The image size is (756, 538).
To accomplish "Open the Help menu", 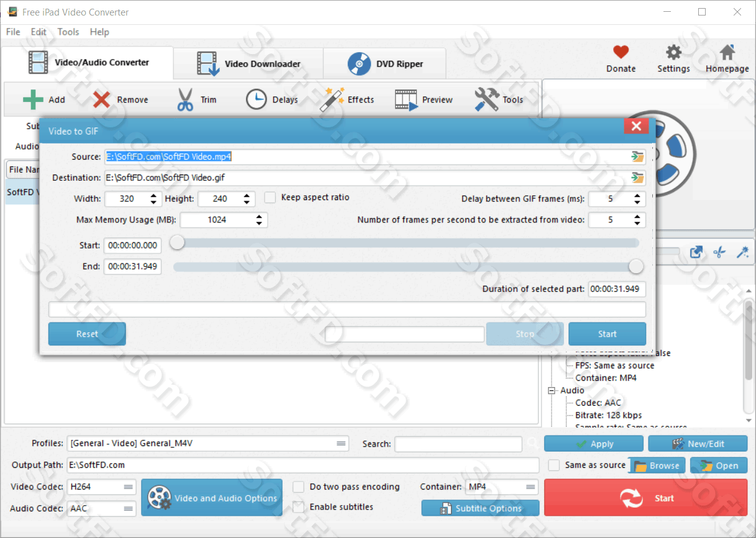I will point(99,32).
